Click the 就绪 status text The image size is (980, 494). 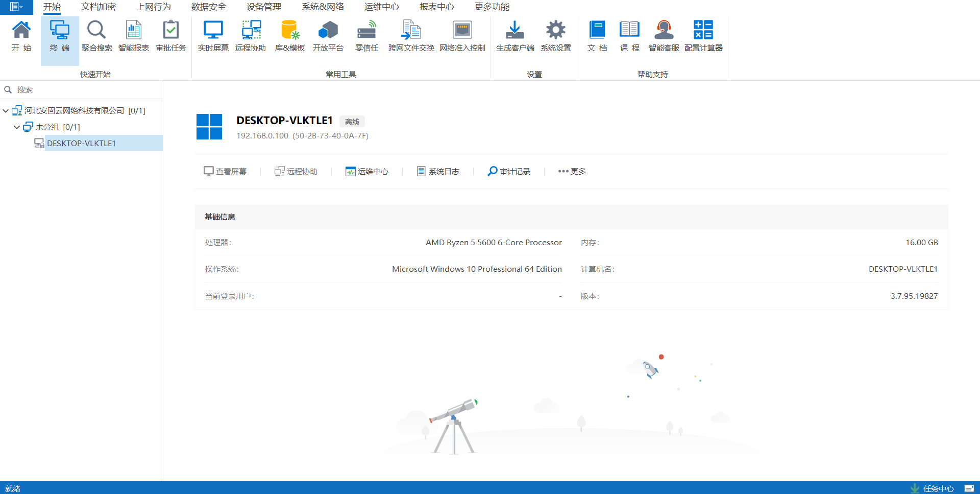(x=13, y=489)
